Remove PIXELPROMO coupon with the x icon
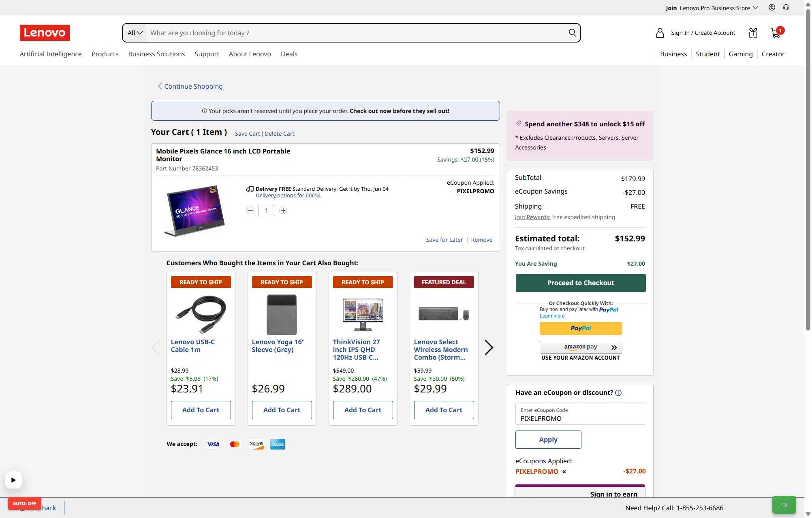This screenshot has width=812, height=518. coord(564,472)
